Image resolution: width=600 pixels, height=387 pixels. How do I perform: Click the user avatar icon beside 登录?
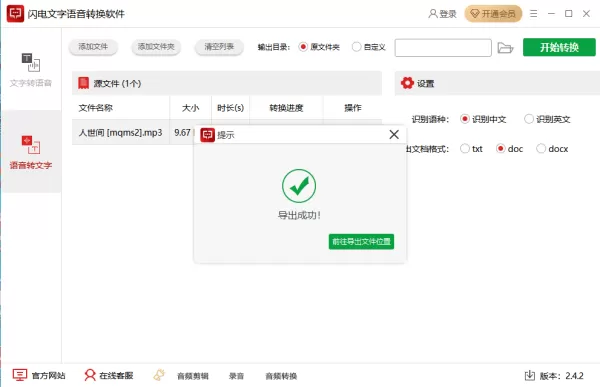click(433, 14)
